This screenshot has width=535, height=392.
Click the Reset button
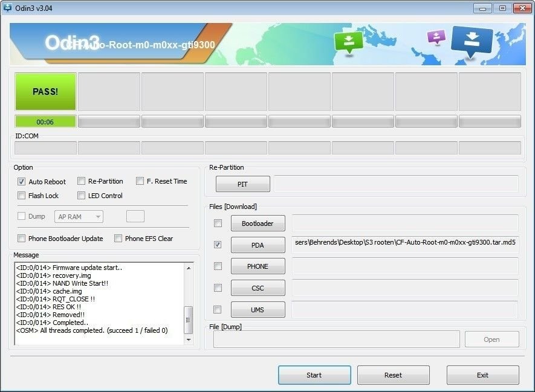point(393,375)
